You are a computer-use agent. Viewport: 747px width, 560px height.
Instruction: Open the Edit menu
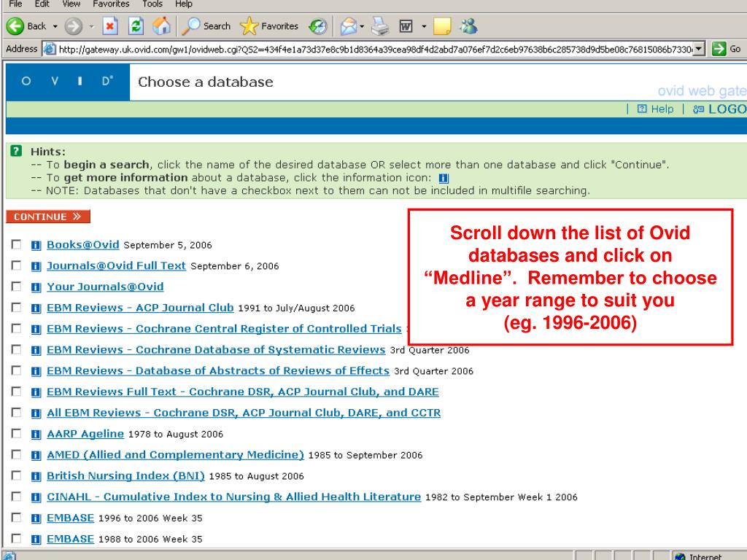click(x=42, y=4)
